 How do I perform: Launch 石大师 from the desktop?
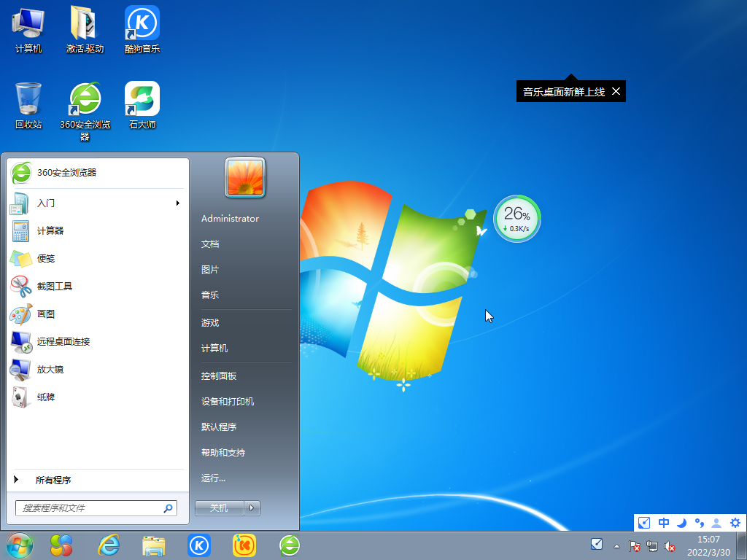pos(142,100)
